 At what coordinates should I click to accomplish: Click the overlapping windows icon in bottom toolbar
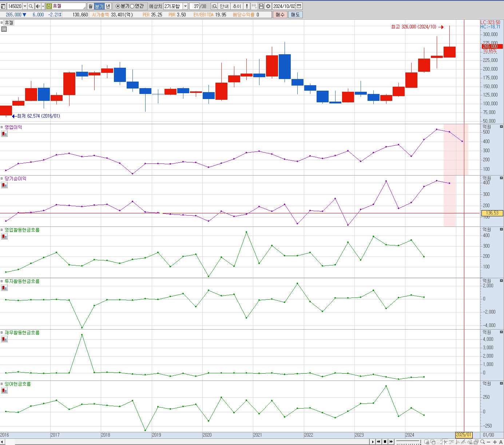click(x=433, y=442)
